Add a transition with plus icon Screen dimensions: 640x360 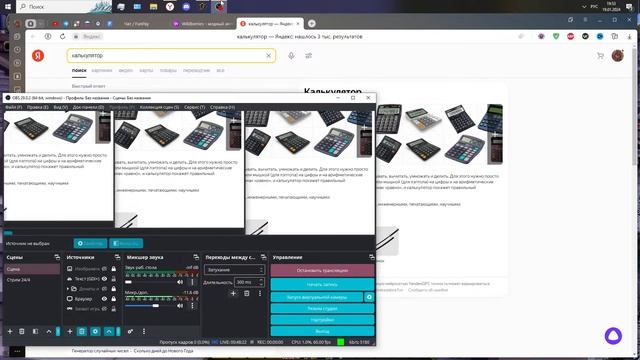233,293
